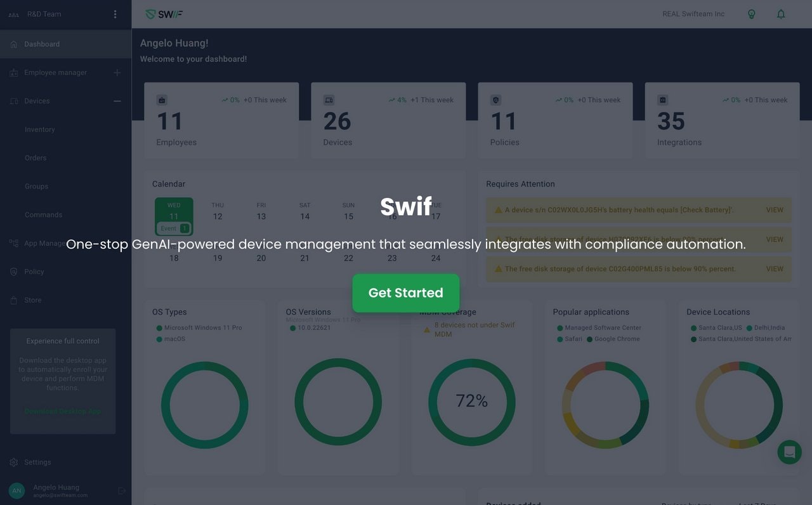Click the lightbulb tips icon in top bar
The width and height of the screenshot is (812, 505).
tap(752, 13)
